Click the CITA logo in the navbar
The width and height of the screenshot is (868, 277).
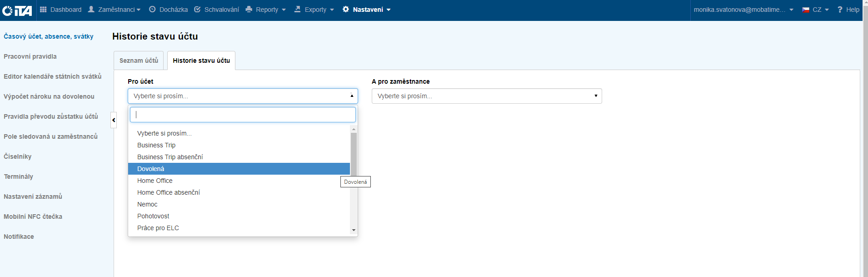click(17, 10)
